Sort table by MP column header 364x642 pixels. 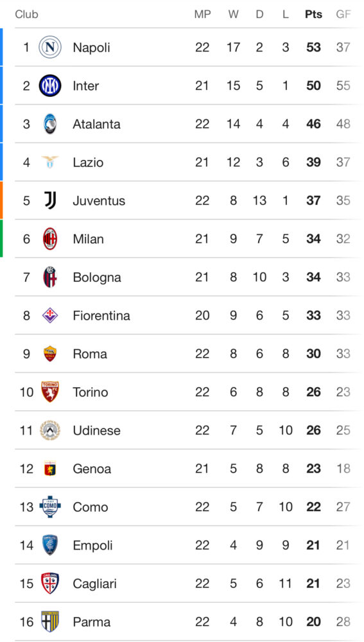click(202, 14)
